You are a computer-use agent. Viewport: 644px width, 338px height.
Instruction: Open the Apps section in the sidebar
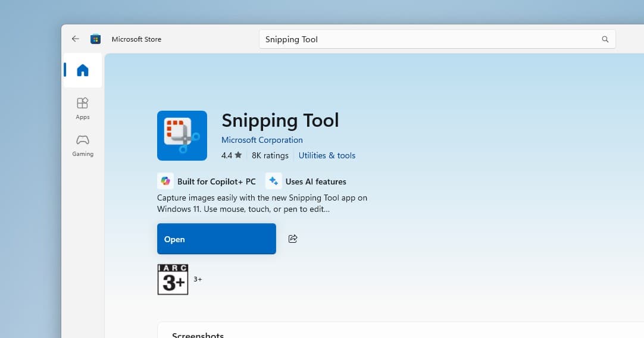(83, 108)
